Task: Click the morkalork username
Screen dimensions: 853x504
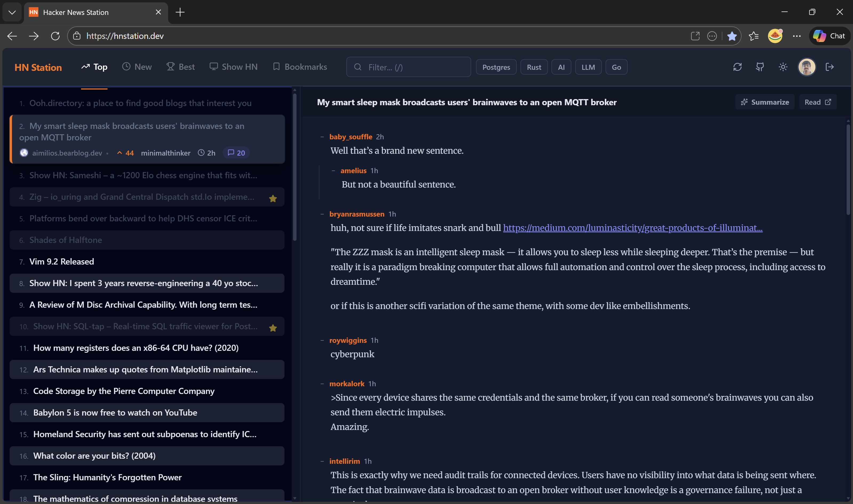Action: [x=347, y=384]
